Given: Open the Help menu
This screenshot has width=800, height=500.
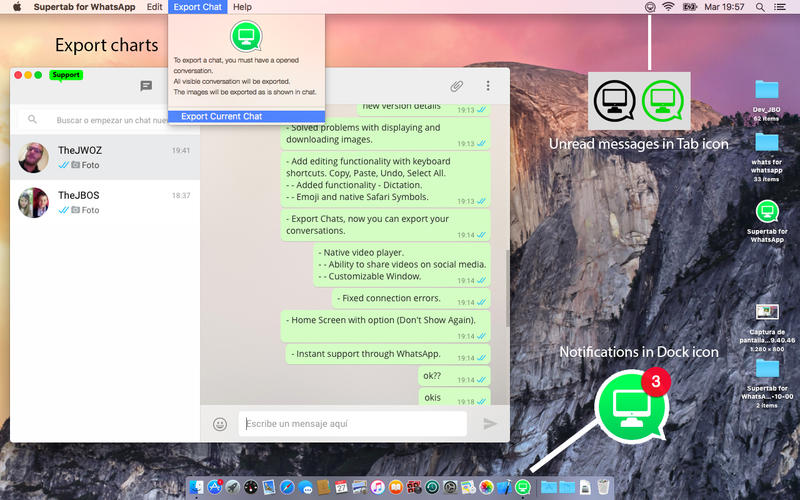Looking at the screenshot, I should [x=242, y=7].
